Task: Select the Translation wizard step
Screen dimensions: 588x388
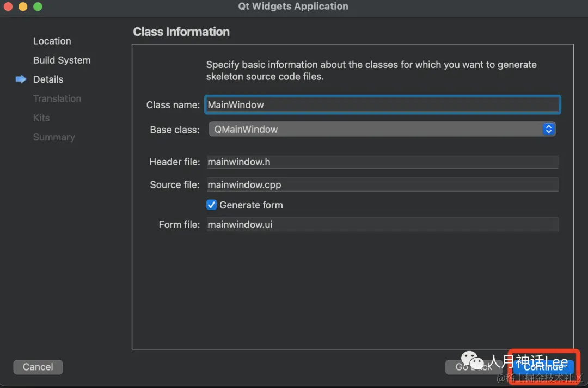Action: point(57,98)
